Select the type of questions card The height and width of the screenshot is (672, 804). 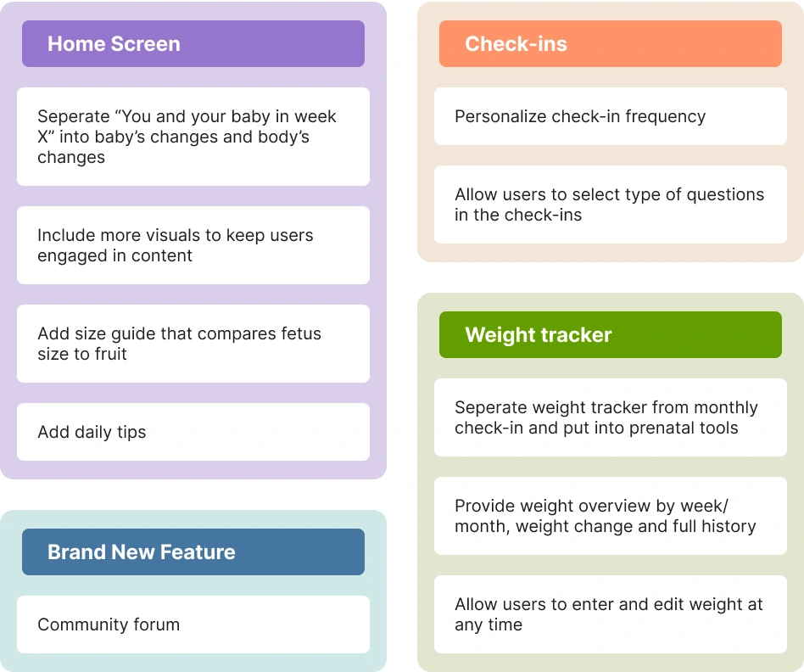point(610,204)
